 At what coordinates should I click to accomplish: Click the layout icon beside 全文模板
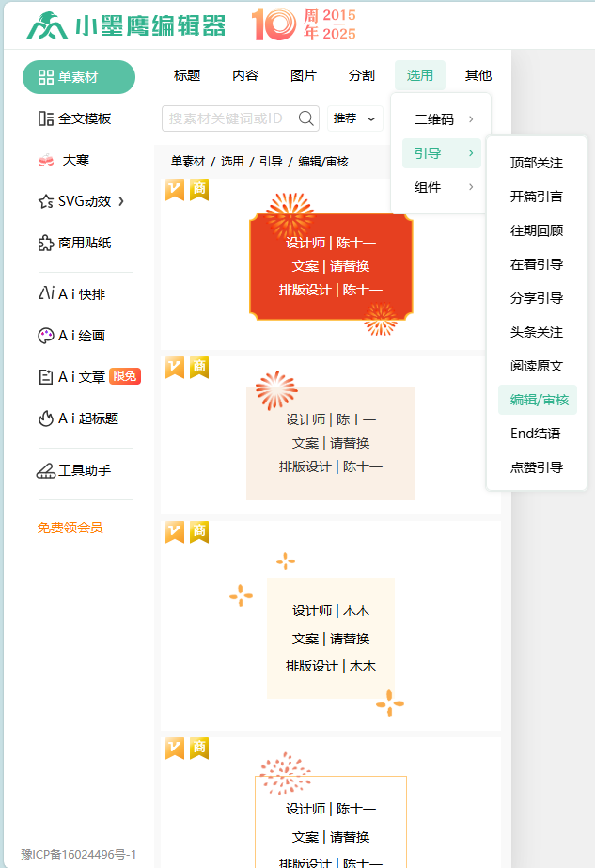(x=46, y=118)
